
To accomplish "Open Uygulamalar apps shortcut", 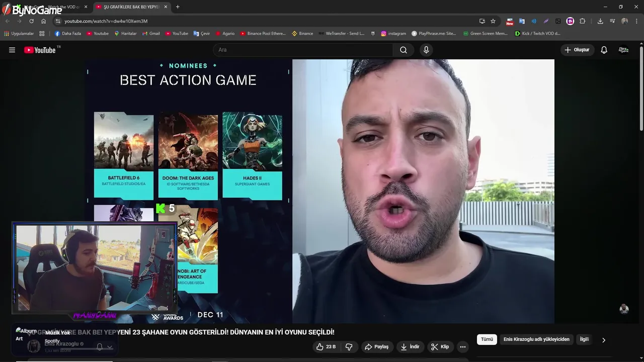I will tap(19, 34).
